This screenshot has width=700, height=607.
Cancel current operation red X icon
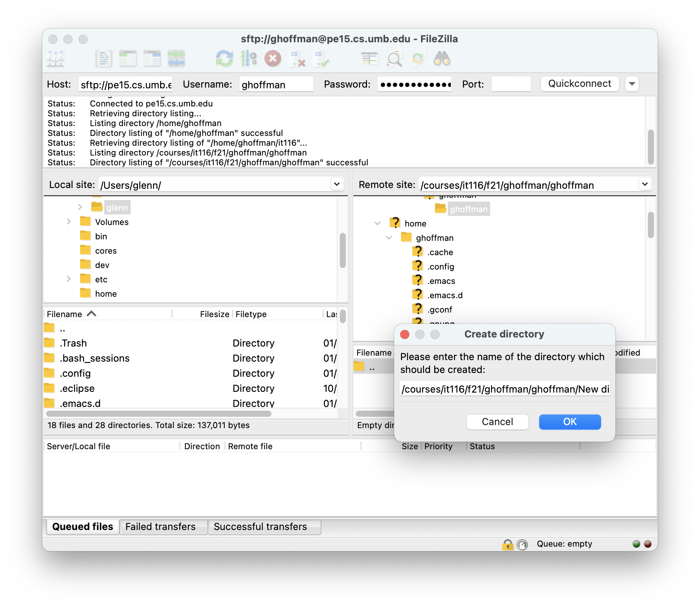pos(273,59)
